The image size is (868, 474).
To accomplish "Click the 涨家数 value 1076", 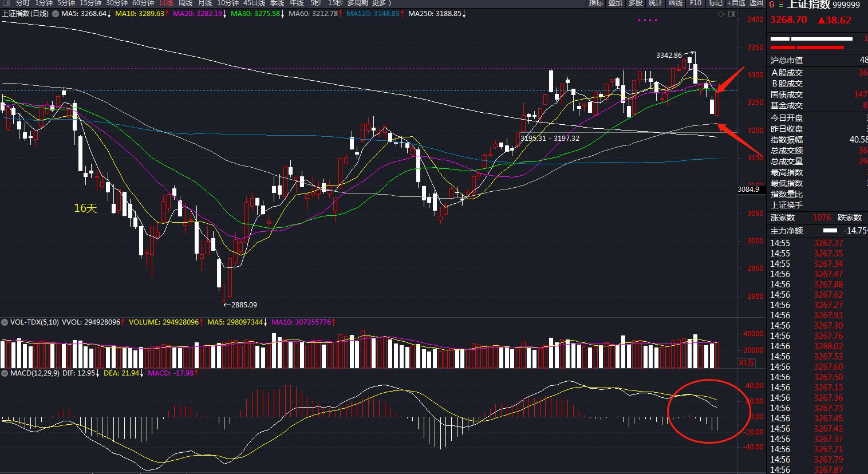I will 822,218.
